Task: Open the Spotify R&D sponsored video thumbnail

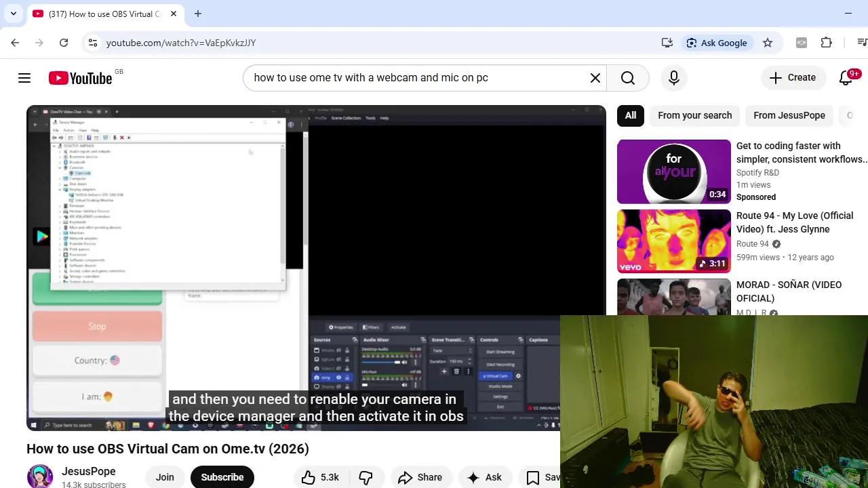Action: [674, 171]
